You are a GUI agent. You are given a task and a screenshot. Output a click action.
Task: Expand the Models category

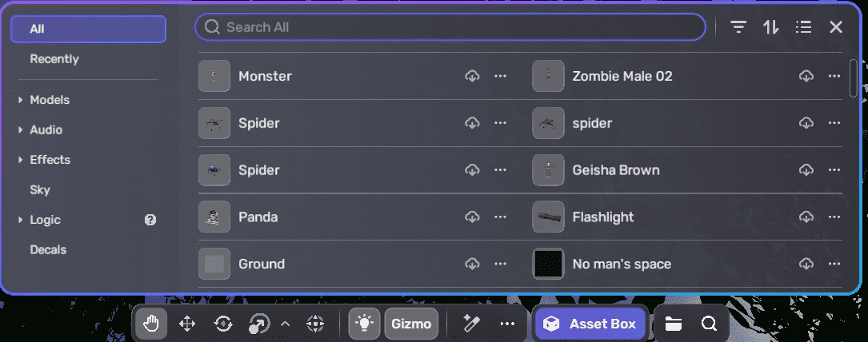pyautogui.click(x=21, y=100)
